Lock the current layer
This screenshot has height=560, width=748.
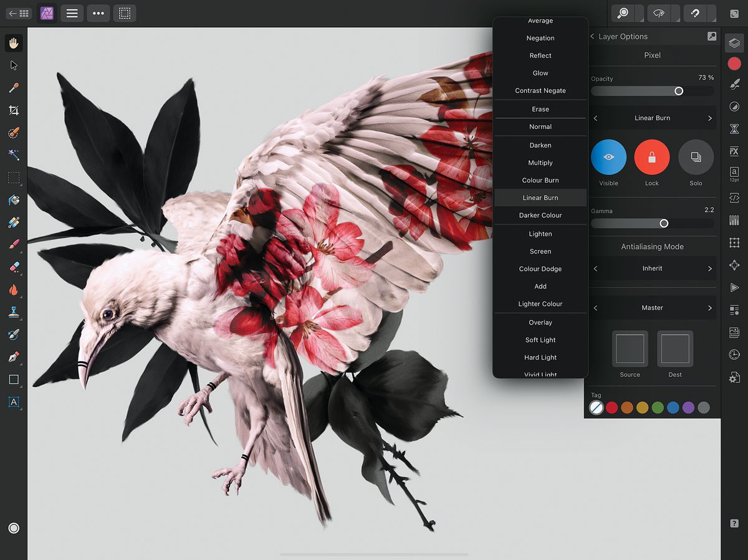[651, 157]
